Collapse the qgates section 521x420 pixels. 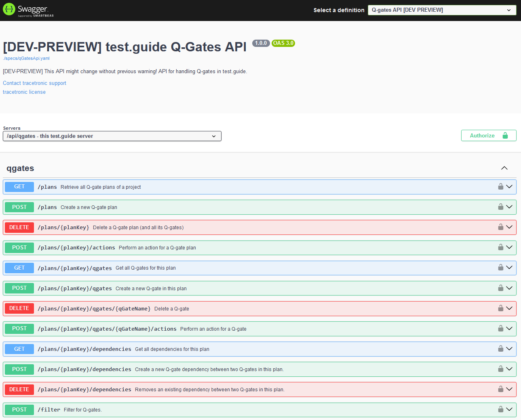click(504, 168)
